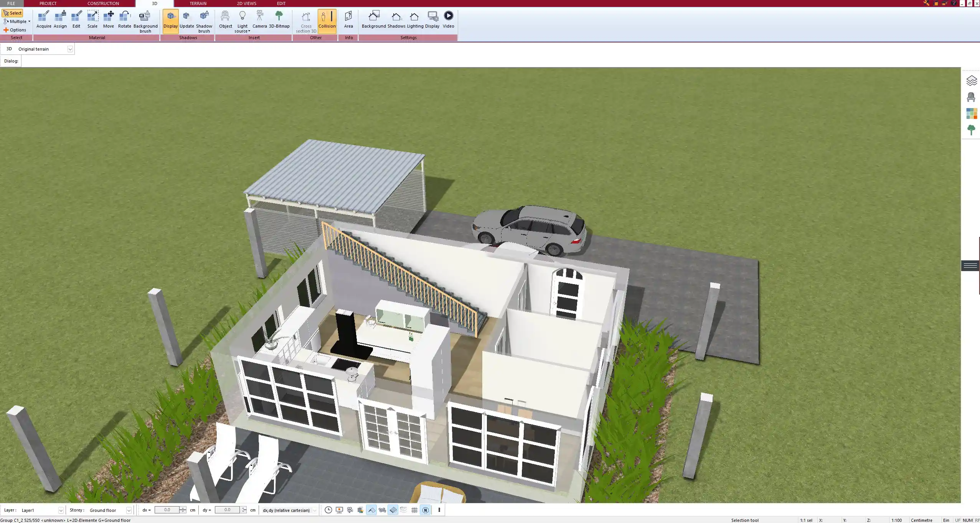Open the Storey Ground floor dropdown
The height and width of the screenshot is (523, 980).
(129, 510)
